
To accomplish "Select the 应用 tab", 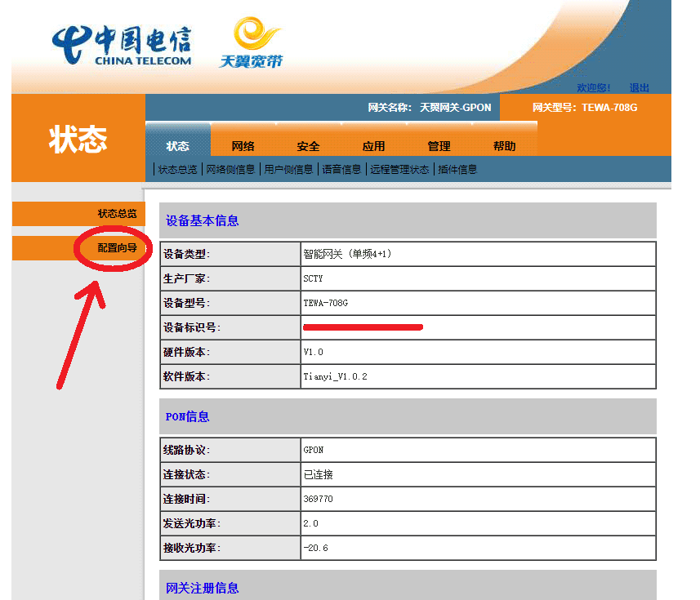I will point(373,146).
